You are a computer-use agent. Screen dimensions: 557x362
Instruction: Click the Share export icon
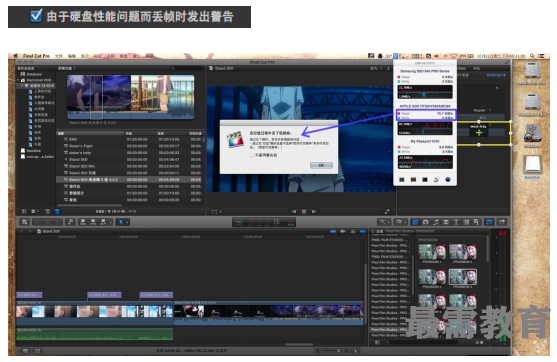point(502,222)
